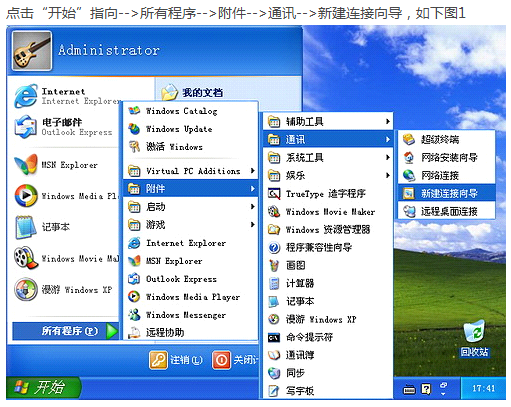Click the 超级终端 icon
Viewport: 511px width, 407px height.
click(409, 139)
